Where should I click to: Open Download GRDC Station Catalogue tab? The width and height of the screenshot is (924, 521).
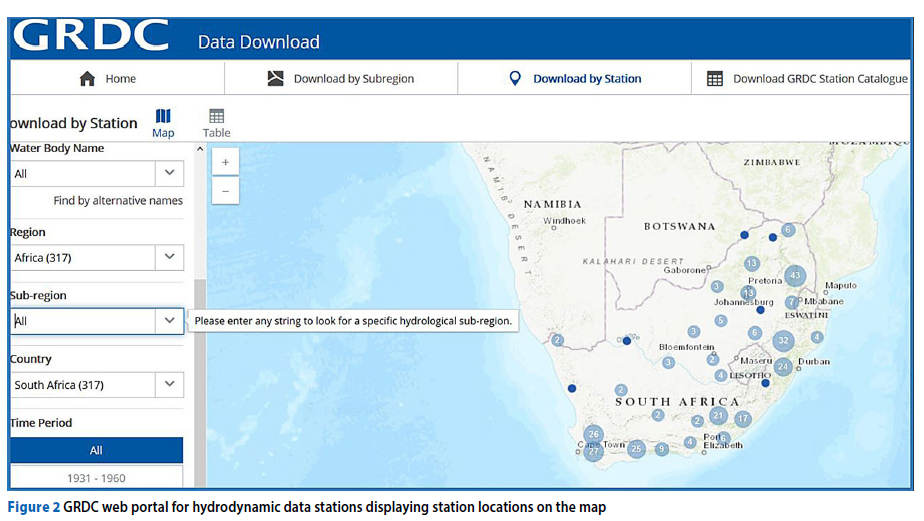click(819, 79)
